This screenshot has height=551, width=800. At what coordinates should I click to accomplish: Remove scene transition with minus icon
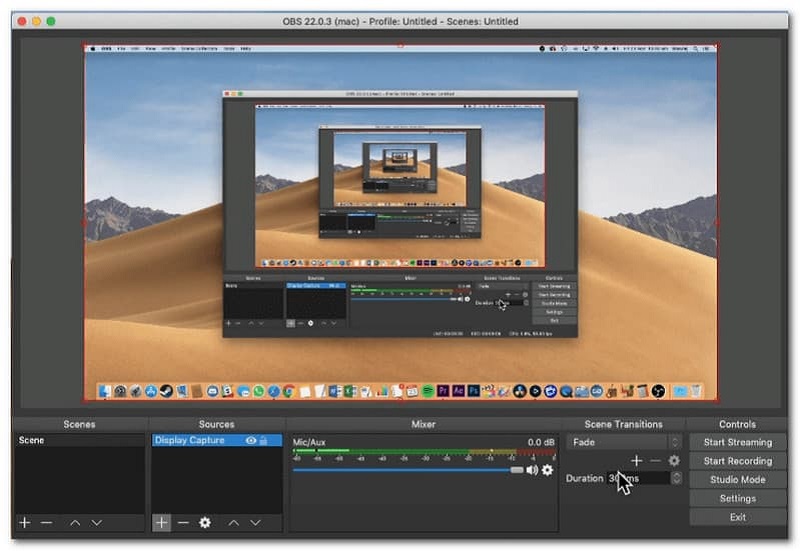655,461
